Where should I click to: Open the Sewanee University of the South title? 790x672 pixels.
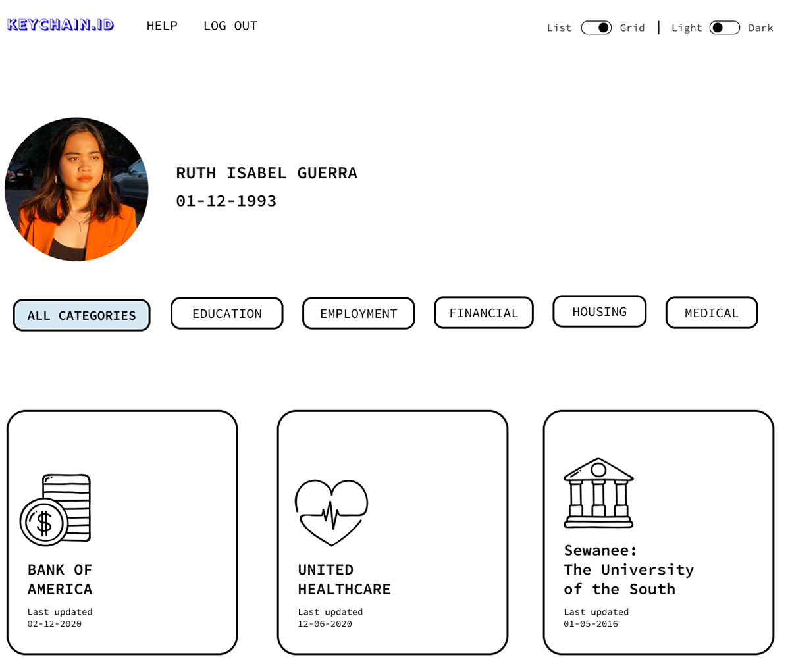click(x=629, y=569)
